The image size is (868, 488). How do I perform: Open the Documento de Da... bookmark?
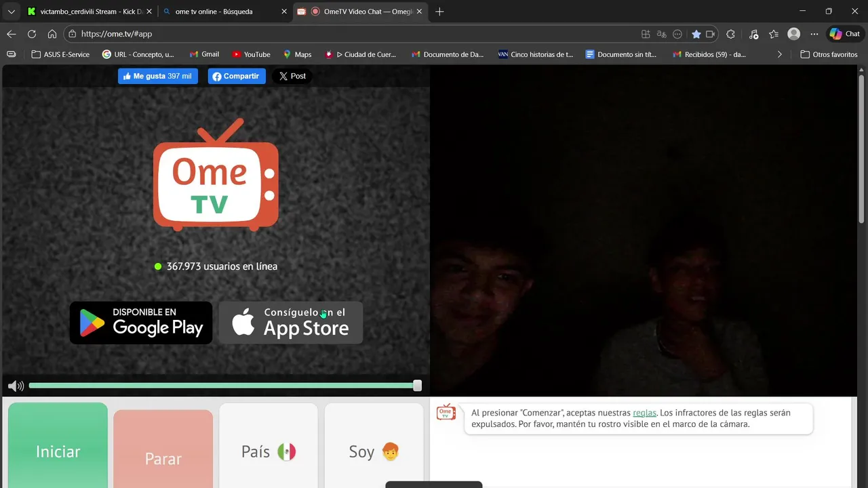point(448,54)
